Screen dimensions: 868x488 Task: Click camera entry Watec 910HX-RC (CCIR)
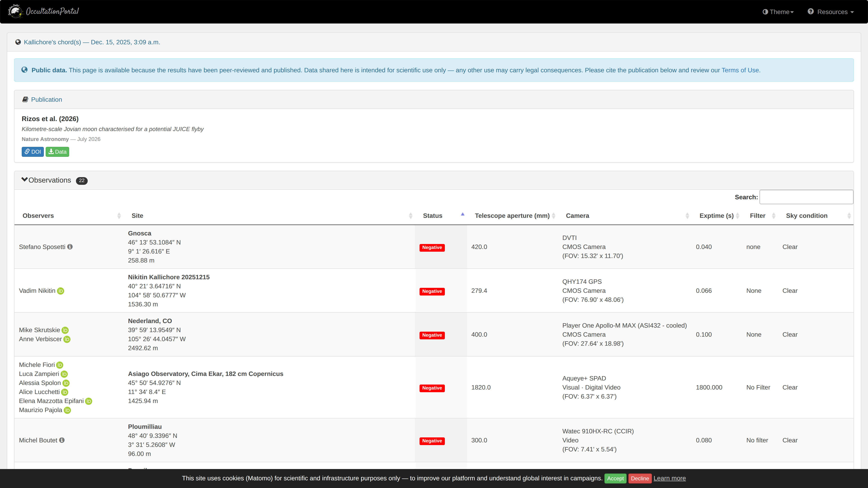[x=598, y=431]
